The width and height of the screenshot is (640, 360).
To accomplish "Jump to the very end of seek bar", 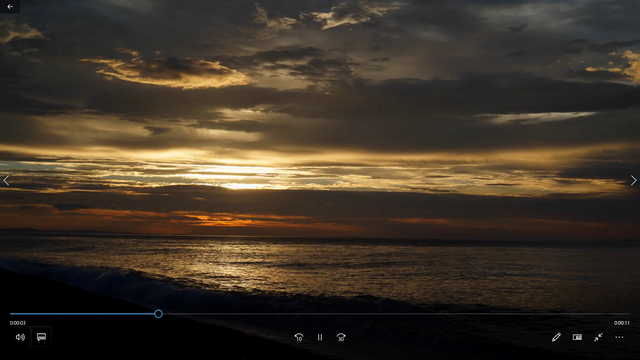I will coord(629,314).
